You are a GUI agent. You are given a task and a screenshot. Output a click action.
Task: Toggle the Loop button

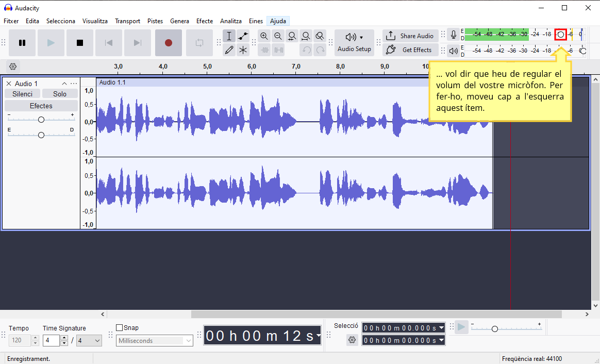(199, 43)
